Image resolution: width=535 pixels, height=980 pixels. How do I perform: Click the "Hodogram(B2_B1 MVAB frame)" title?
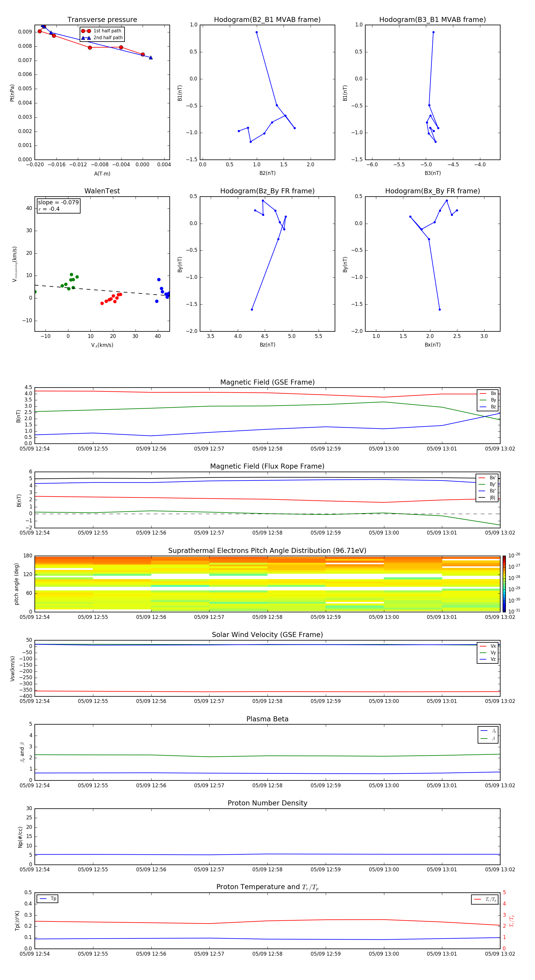click(267, 20)
